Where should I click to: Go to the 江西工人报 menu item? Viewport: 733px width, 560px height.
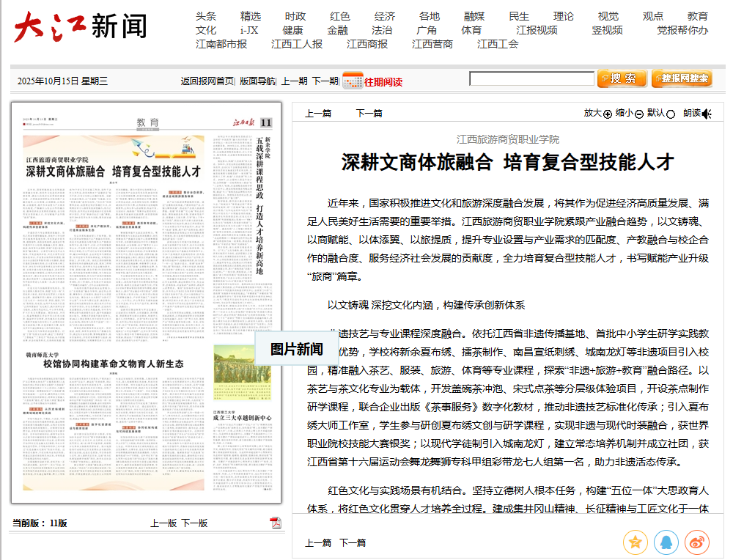[296, 44]
